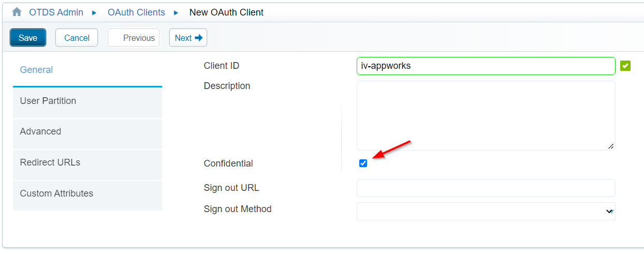644x254 pixels.
Task: Select the General tab
Action: pos(36,70)
